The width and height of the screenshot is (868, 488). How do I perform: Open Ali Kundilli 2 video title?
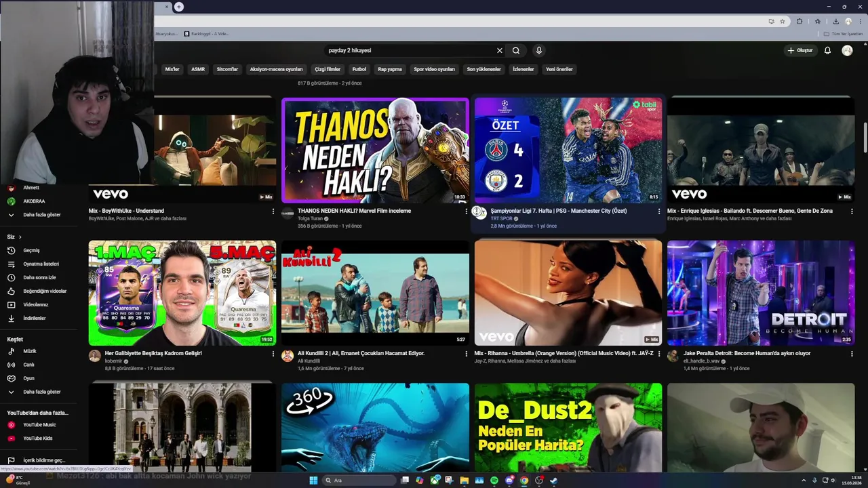[x=361, y=353]
